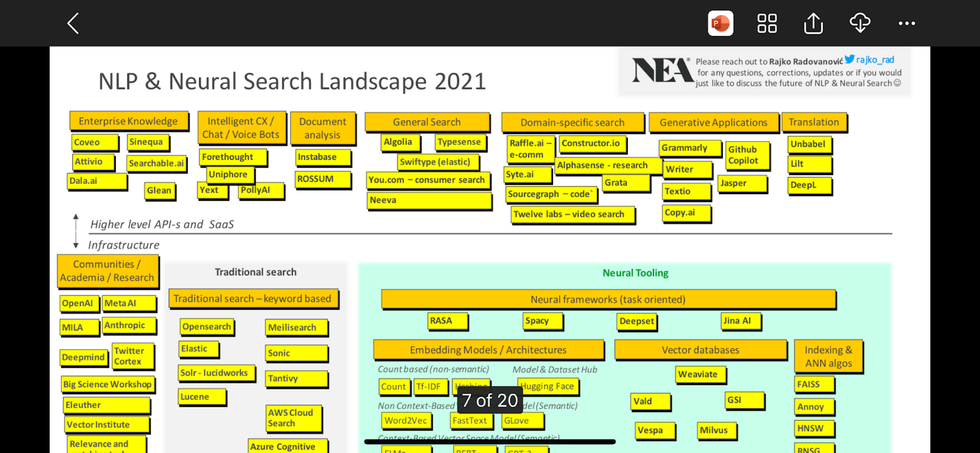Click the 'Sinequa' box

tap(148, 142)
